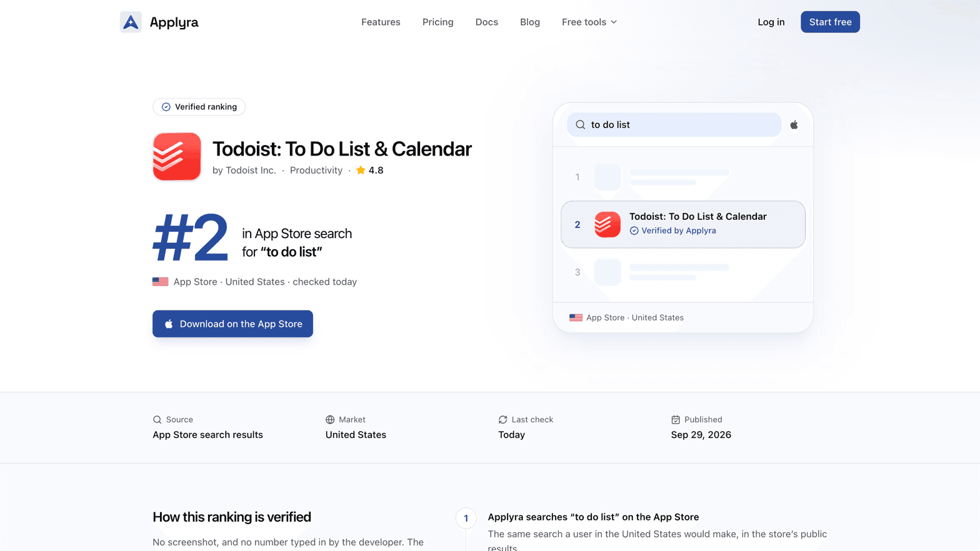Viewport: 980px width, 551px height.
Task: Click the magnifier icon in search mockup
Action: tap(580, 125)
